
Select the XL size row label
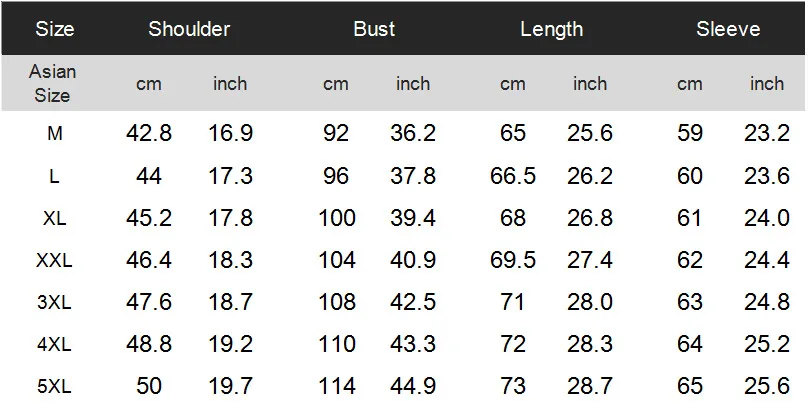[x=55, y=218]
